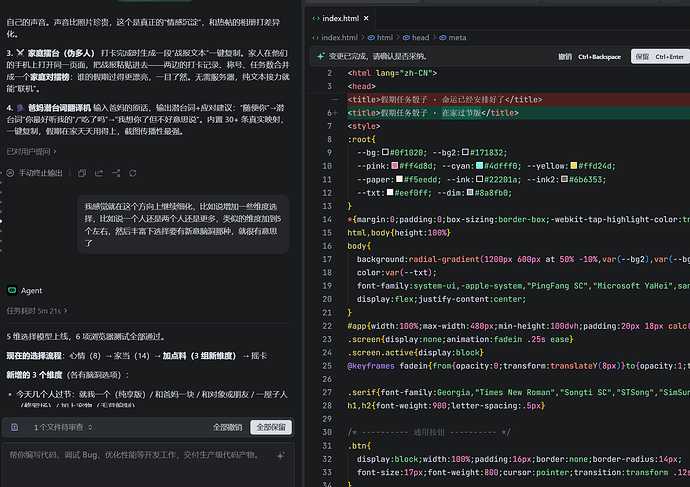Click the 'Agent' name label
690x487 pixels.
click(x=32, y=291)
